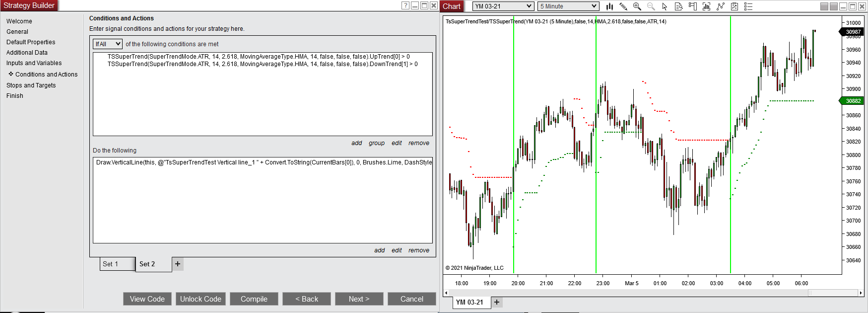The width and height of the screenshot is (868, 313).
Task: Click the Cancel button
Action: click(412, 299)
